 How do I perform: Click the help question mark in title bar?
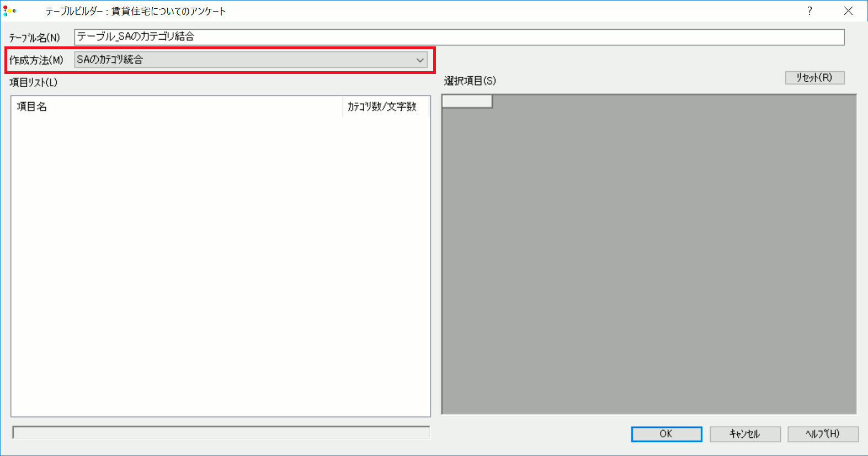[x=810, y=11]
